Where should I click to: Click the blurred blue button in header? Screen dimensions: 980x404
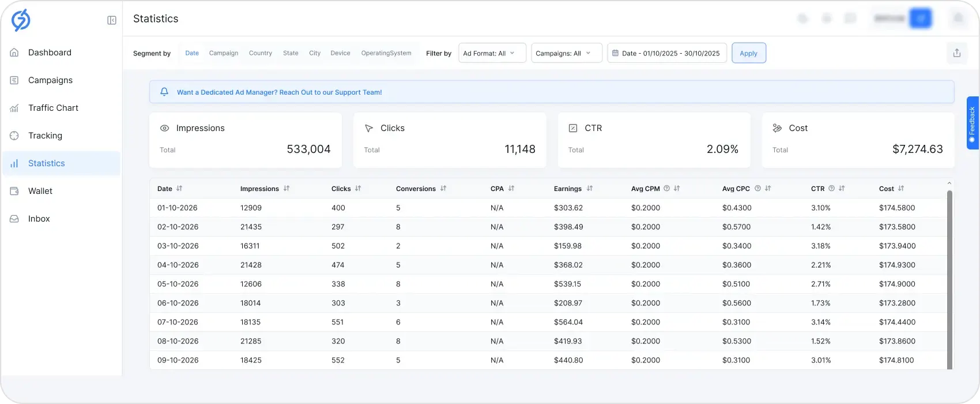(x=921, y=18)
